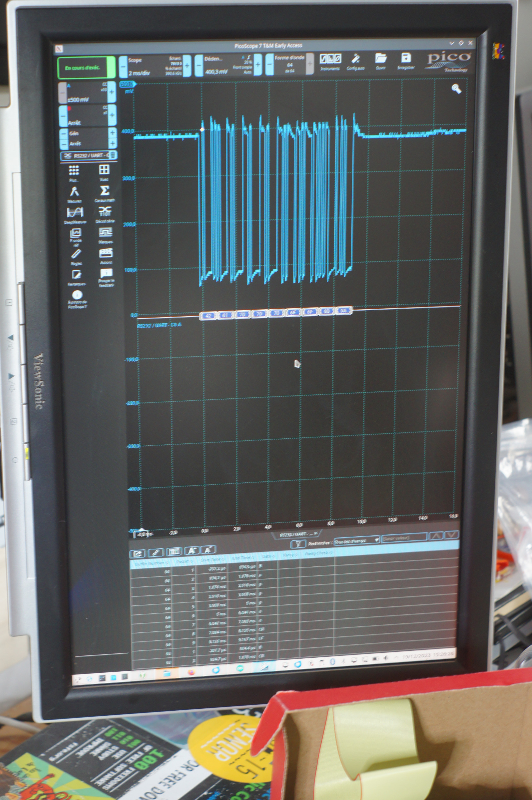Click plus beside Gén signal generator
The height and width of the screenshot is (800, 532).
click(x=112, y=133)
